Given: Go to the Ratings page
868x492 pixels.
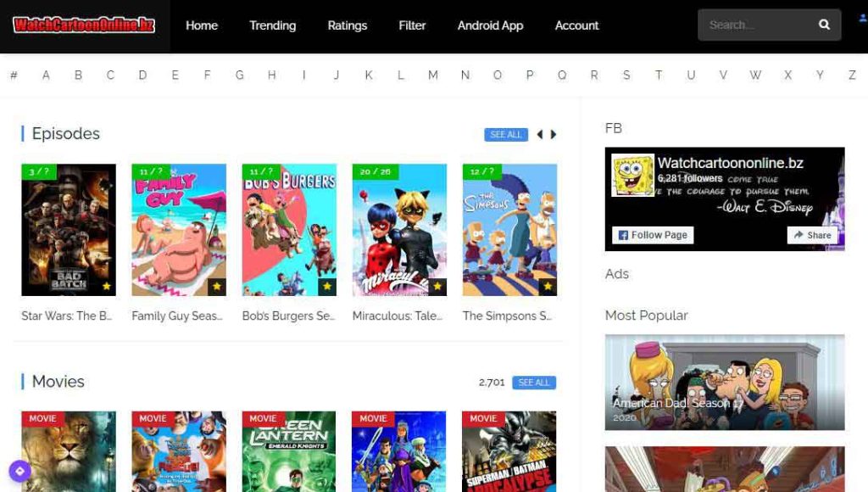Looking at the screenshot, I should (x=348, y=25).
